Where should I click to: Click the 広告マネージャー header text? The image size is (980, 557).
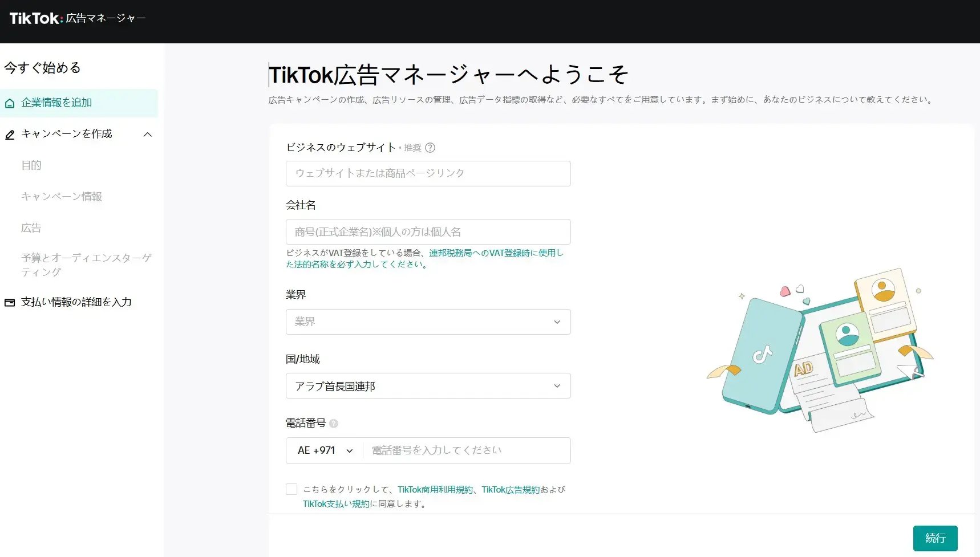coord(106,18)
